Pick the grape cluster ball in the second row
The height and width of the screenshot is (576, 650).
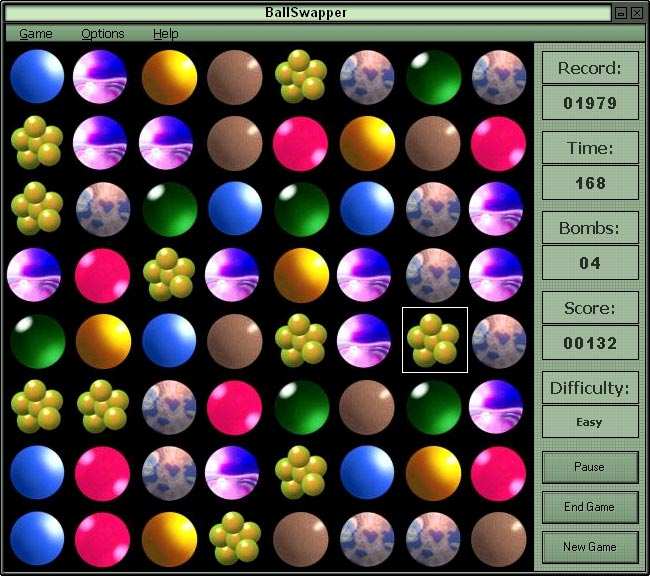(x=37, y=142)
